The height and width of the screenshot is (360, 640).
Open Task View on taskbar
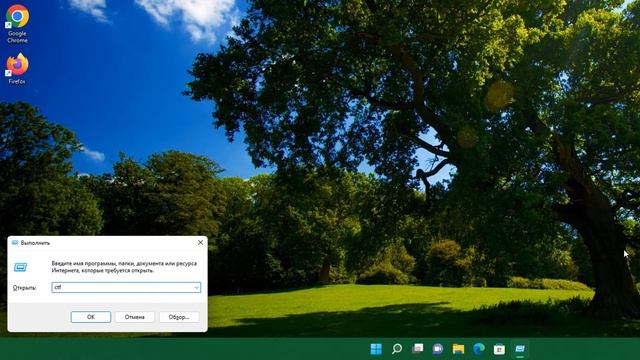click(417, 349)
